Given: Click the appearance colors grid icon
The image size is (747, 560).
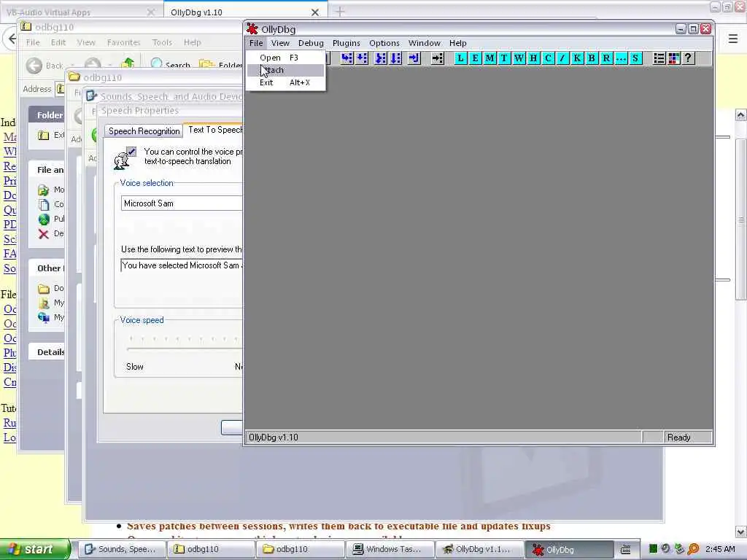Looking at the screenshot, I should (x=673, y=58).
